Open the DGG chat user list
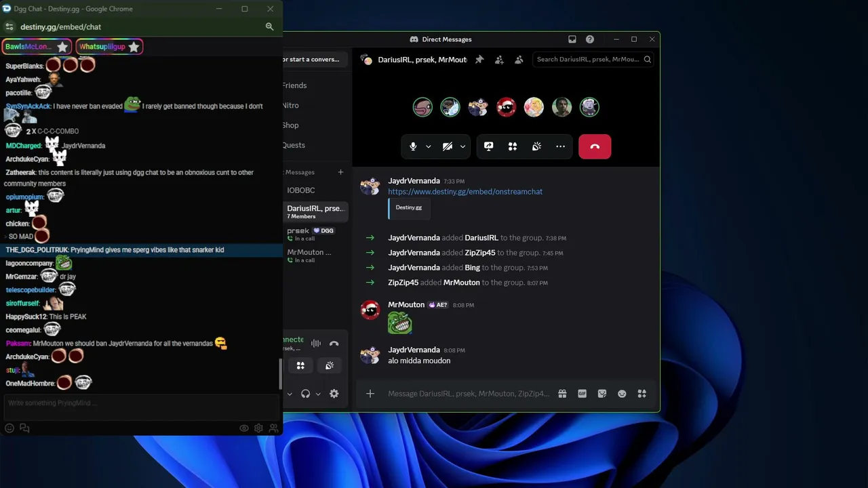 coord(273,428)
